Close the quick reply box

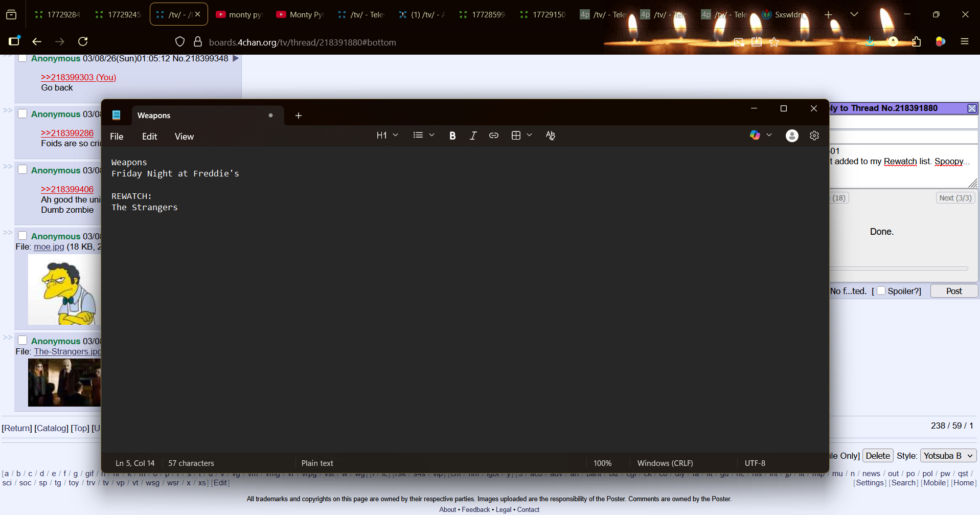click(x=972, y=108)
